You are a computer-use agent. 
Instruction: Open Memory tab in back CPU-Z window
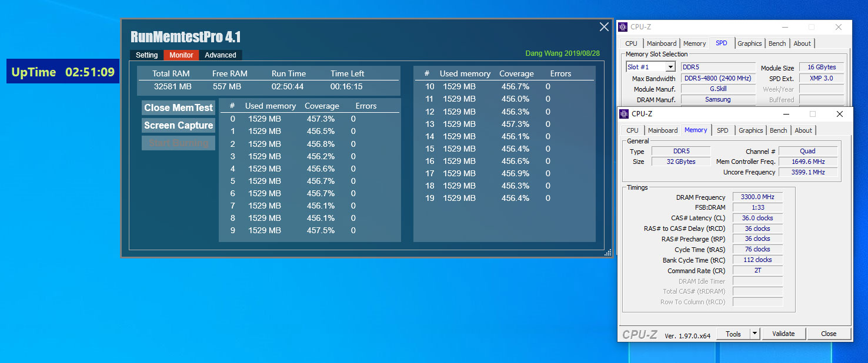[x=695, y=43]
